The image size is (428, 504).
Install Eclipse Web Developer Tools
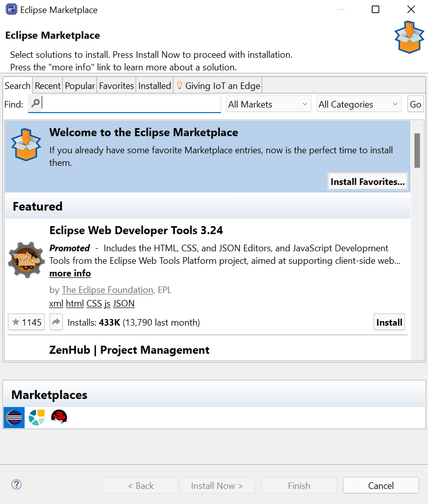point(389,322)
